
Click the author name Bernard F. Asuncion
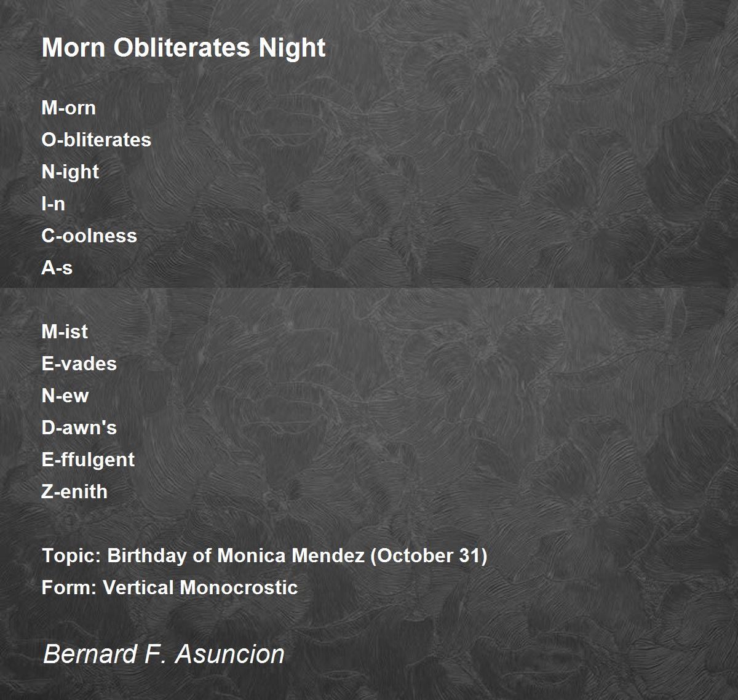pyautogui.click(x=164, y=654)
